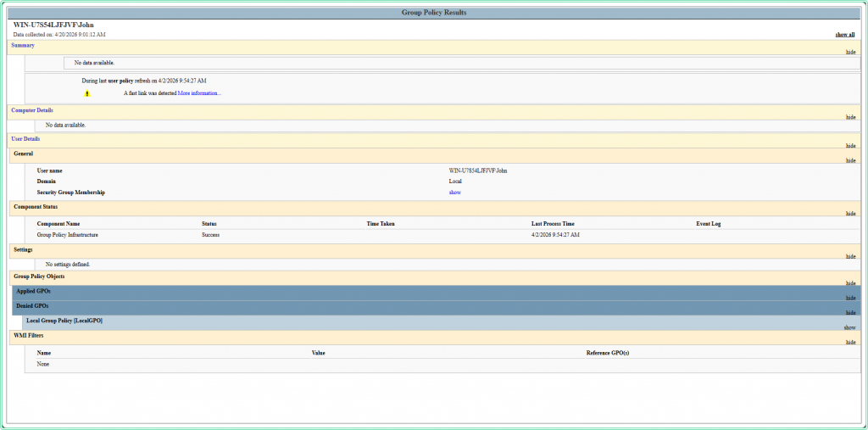The image size is (868, 430).
Task: Click 'hide' on the Settings section bar
Action: pos(850,256)
